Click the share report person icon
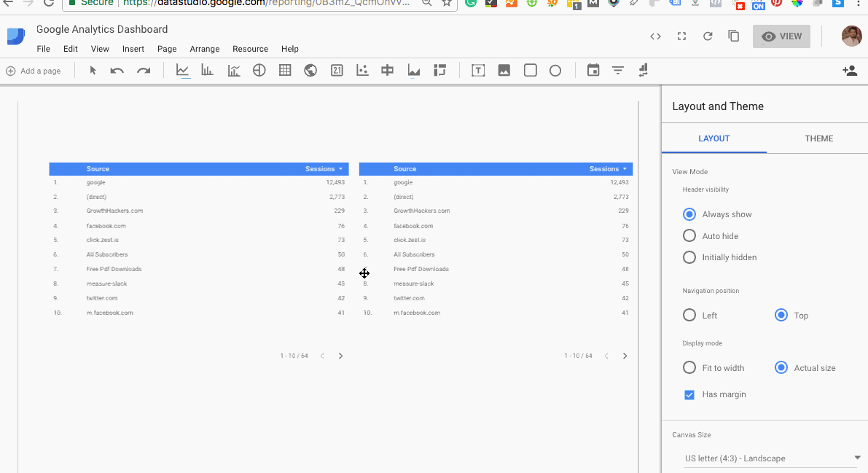Viewport: 868px width, 473px height. [x=849, y=71]
